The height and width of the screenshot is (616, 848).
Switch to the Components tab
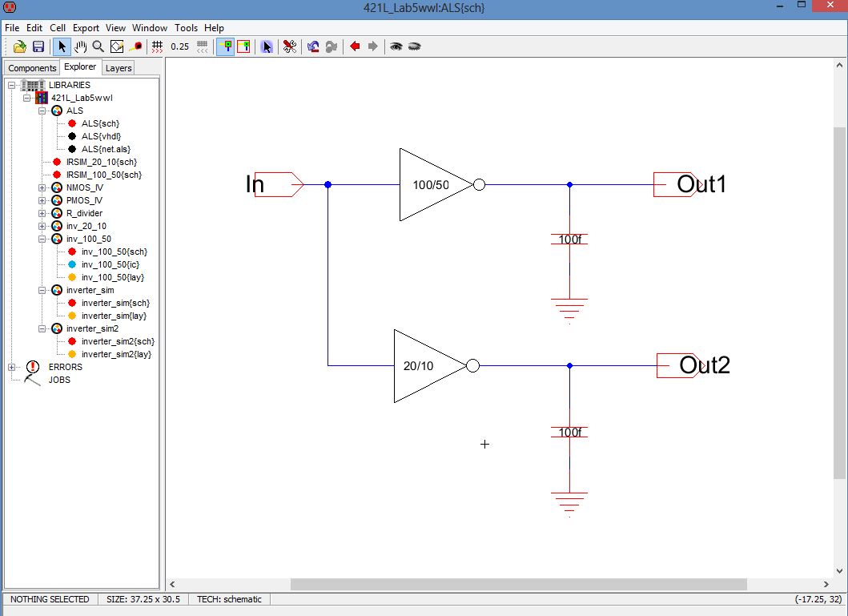tap(32, 68)
